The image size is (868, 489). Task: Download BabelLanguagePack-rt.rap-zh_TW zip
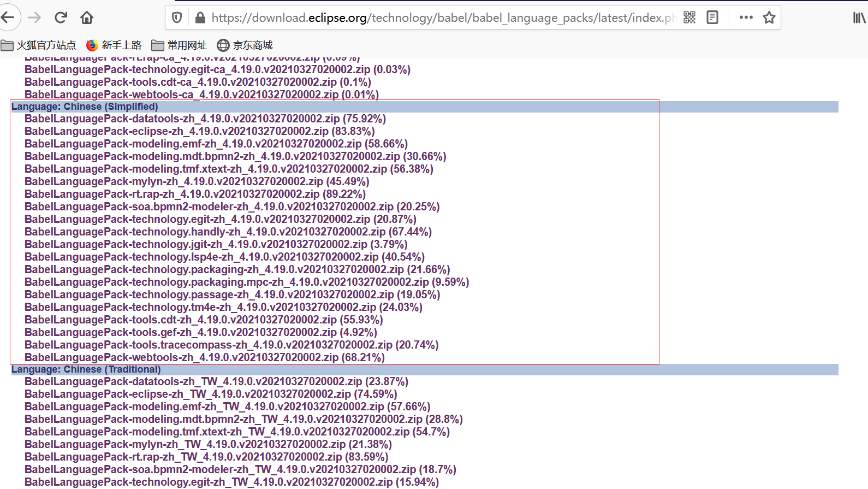[x=206, y=457]
